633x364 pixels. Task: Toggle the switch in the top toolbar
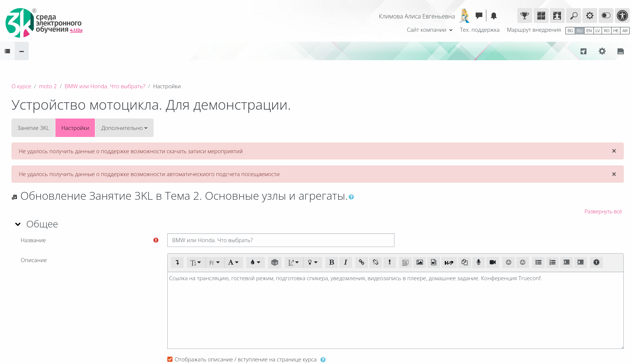pos(606,16)
